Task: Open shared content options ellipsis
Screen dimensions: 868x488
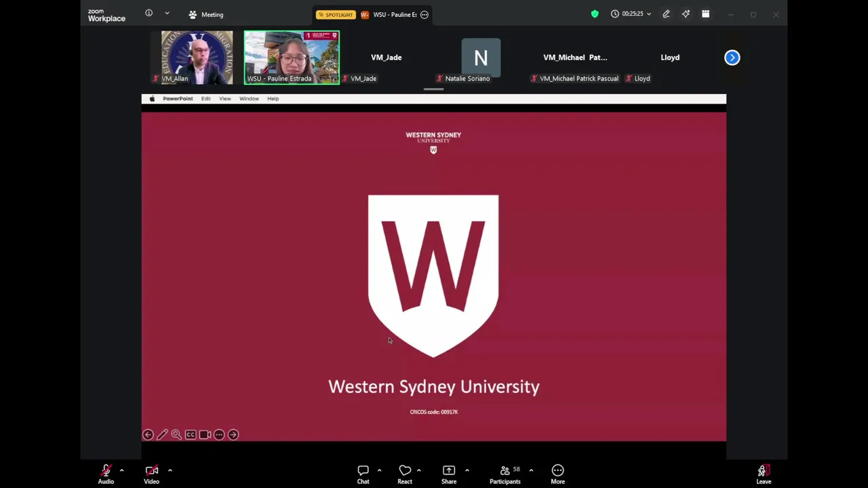Action: (x=425, y=14)
